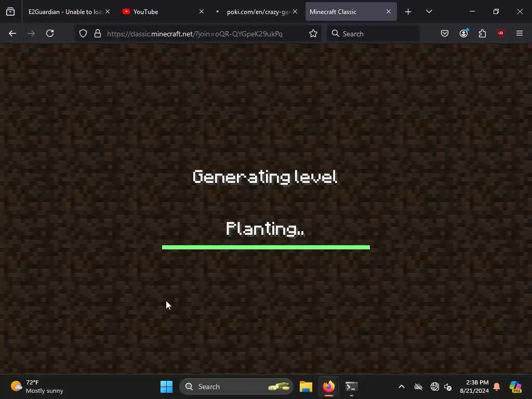Open the Extensions puzzle icon

click(482, 33)
